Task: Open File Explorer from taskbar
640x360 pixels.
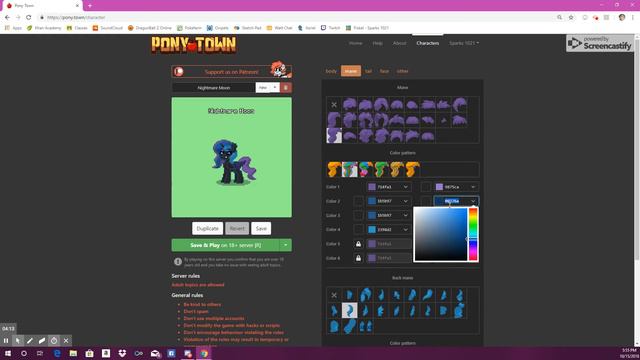Action: (x=73, y=353)
